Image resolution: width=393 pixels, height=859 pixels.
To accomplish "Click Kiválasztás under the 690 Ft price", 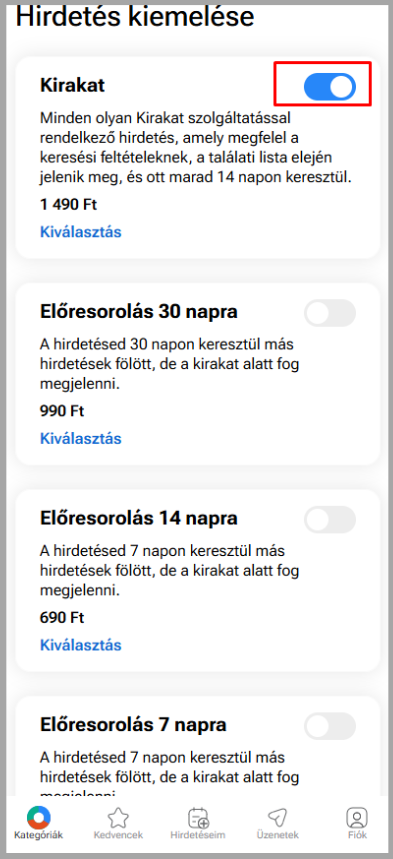I will pyautogui.click(x=81, y=645).
